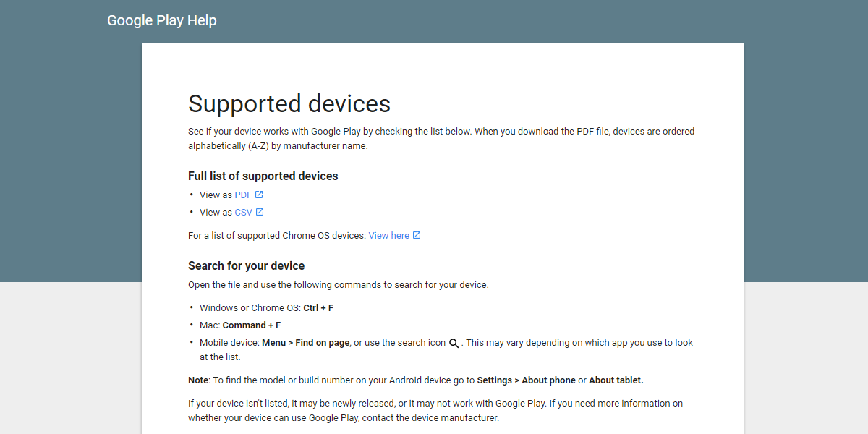The image size is (868, 434).
Task: Click 'Full list of supported devices' heading
Action: pos(263,176)
